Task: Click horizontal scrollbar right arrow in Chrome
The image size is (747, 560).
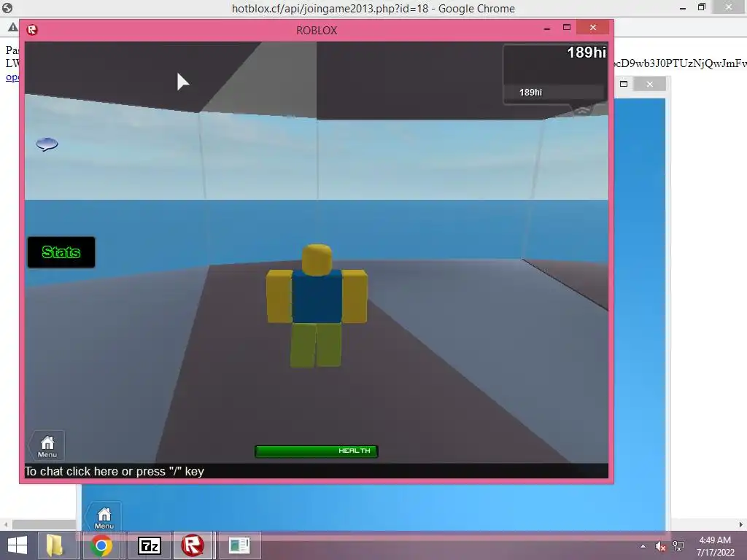Action: click(x=741, y=525)
